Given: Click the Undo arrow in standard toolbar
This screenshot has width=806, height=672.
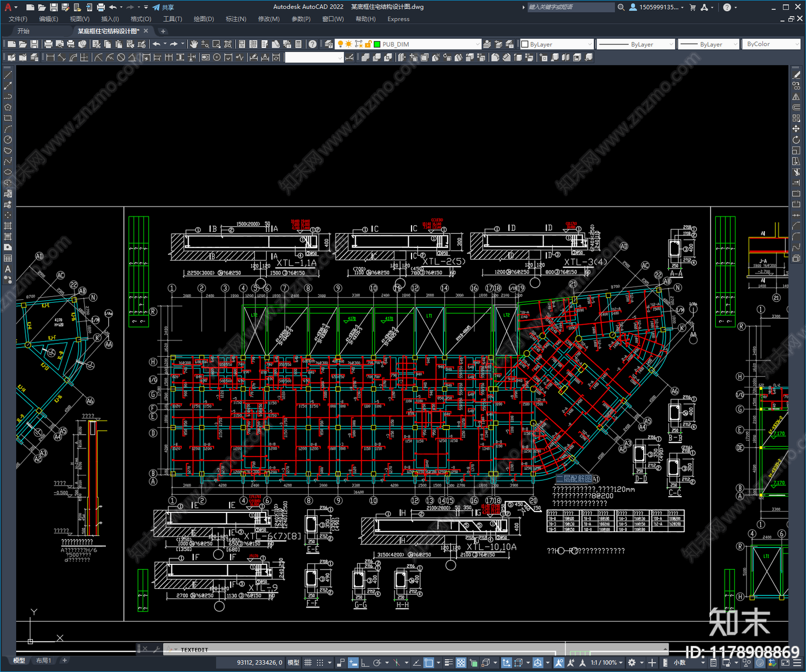Looking at the screenshot, I should [157, 44].
